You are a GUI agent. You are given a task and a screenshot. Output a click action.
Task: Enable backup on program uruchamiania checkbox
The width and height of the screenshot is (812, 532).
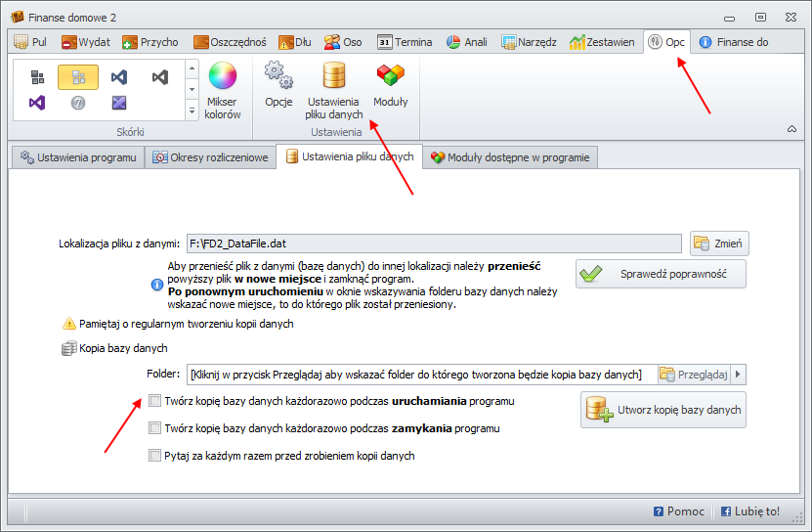(x=154, y=401)
